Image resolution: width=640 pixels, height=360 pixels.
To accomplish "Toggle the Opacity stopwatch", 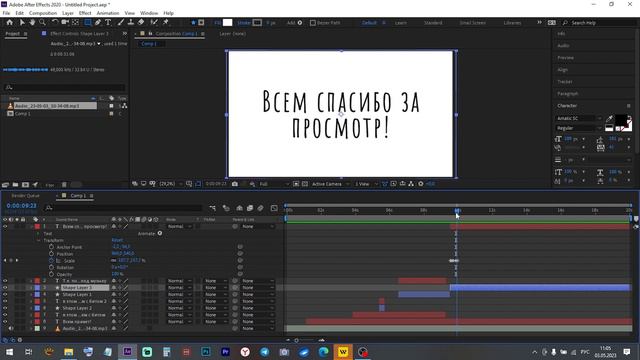I will point(51,274).
